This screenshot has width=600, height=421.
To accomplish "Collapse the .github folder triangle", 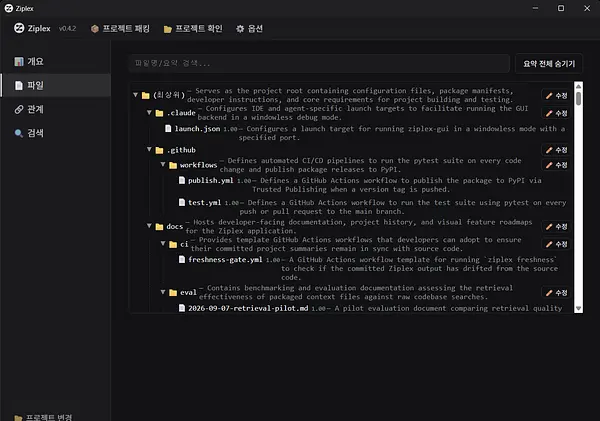I will tap(149, 149).
